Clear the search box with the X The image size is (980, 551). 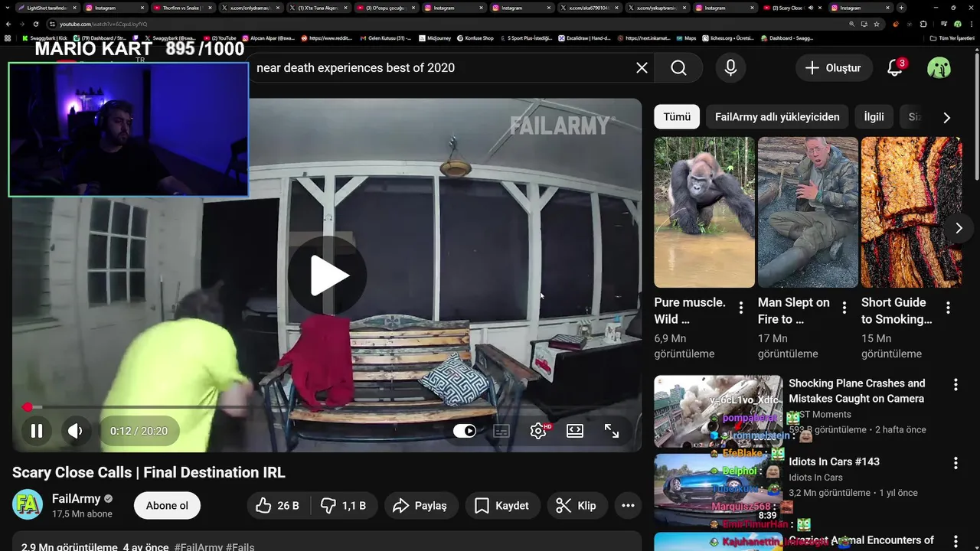pyautogui.click(x=642, y=68)
